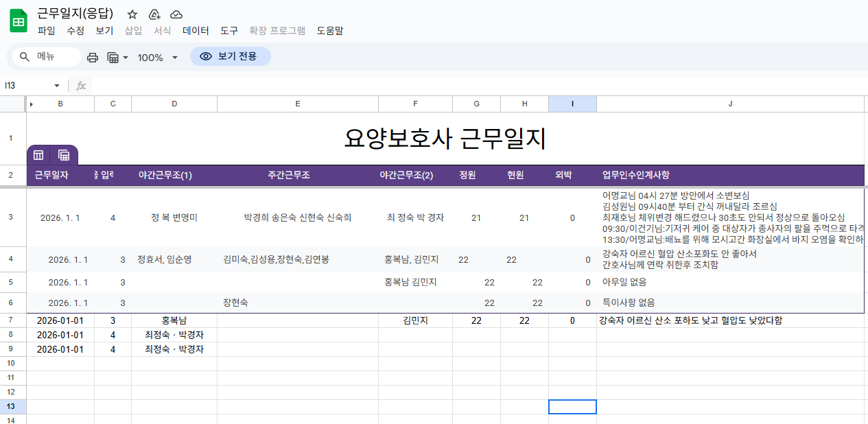The height and width of the screenshot is (424, 868).
Task: Expand the name box cell reference dropdown
Action: click(57, 86)
